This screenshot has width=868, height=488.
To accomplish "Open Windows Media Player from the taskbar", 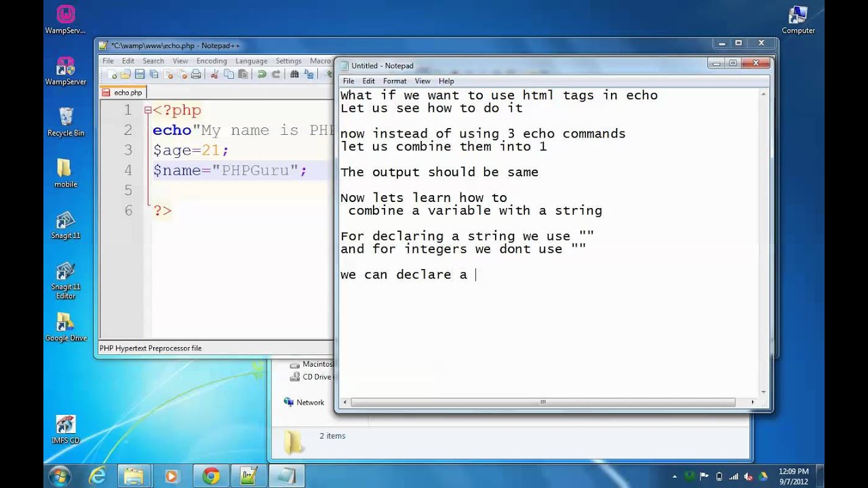I will pos(171,476).
